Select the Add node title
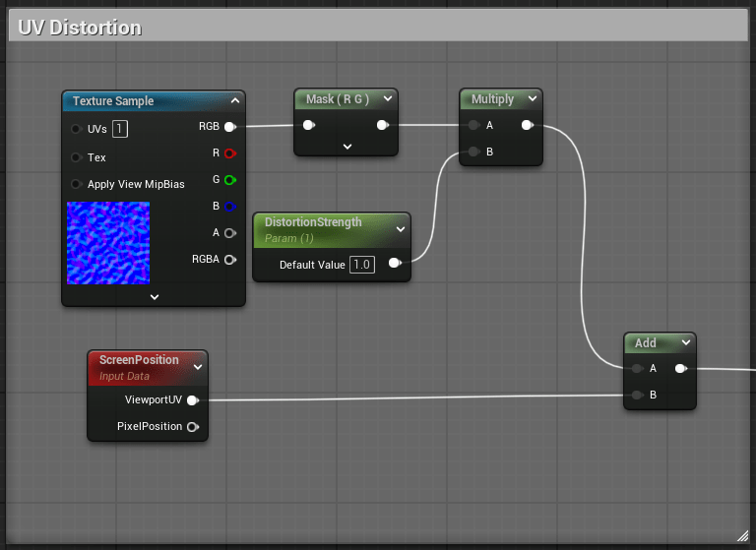Screen dimensions: 756x550 [x=645, y=343]
